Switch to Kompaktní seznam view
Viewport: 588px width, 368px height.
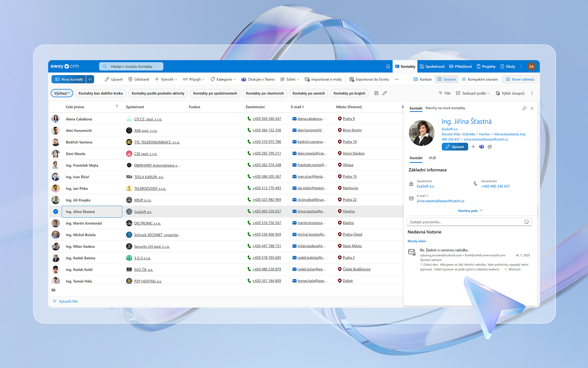(480, 79)
